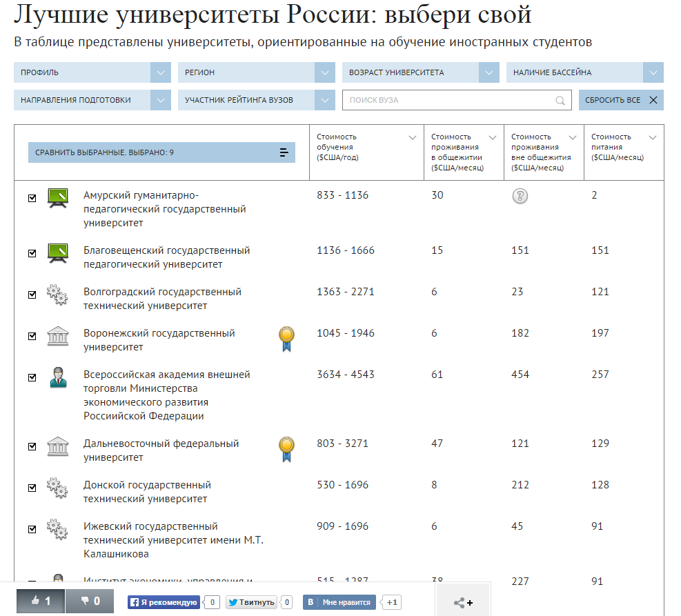Viewport: 681px width, 616px height.
Task: Click the board icon next to Благовещенский university
Action: click(58, 254)
